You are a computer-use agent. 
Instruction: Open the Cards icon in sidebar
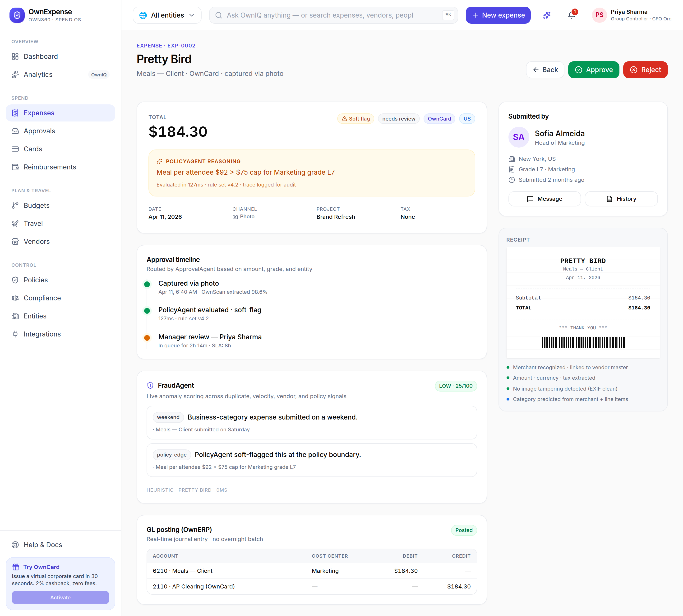point(15,149)
